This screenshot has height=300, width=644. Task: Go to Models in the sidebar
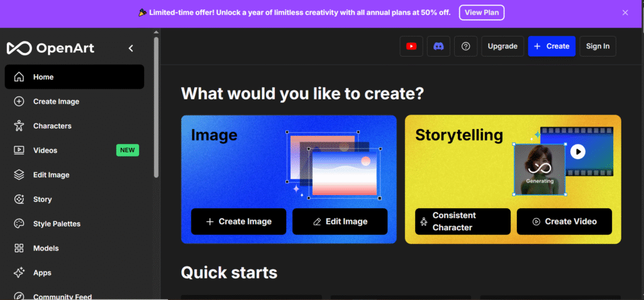(74, 248)
